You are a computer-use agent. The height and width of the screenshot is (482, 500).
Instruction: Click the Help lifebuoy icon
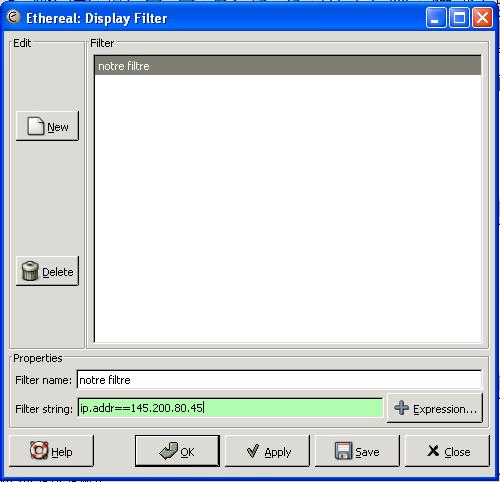pyautogui.click(x=39, y=451)
